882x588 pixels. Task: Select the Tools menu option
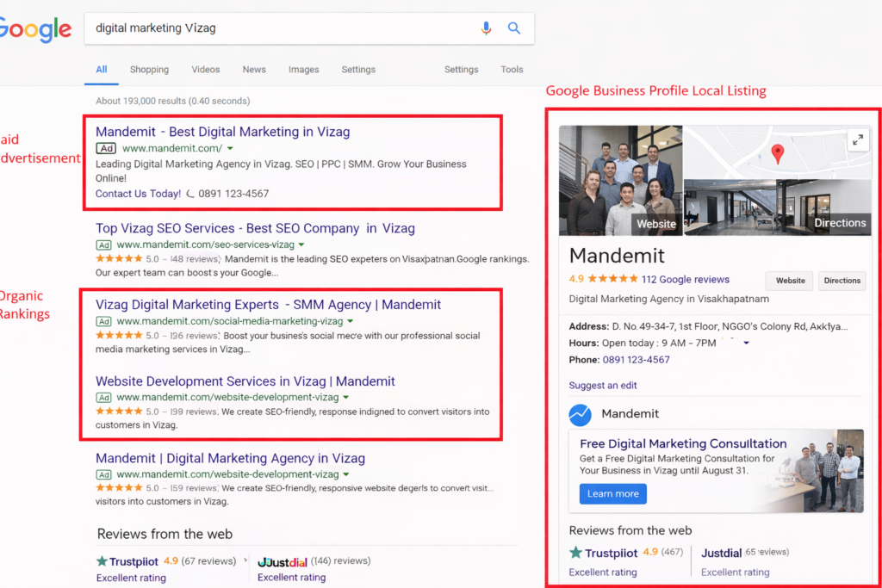coord(512,70)
